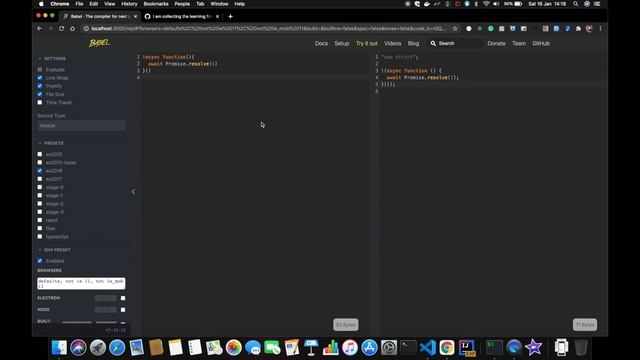Open the Source Type Module dropdown
Image resolution: width=640 pixels, height=360 pixels.
[81, 126]
